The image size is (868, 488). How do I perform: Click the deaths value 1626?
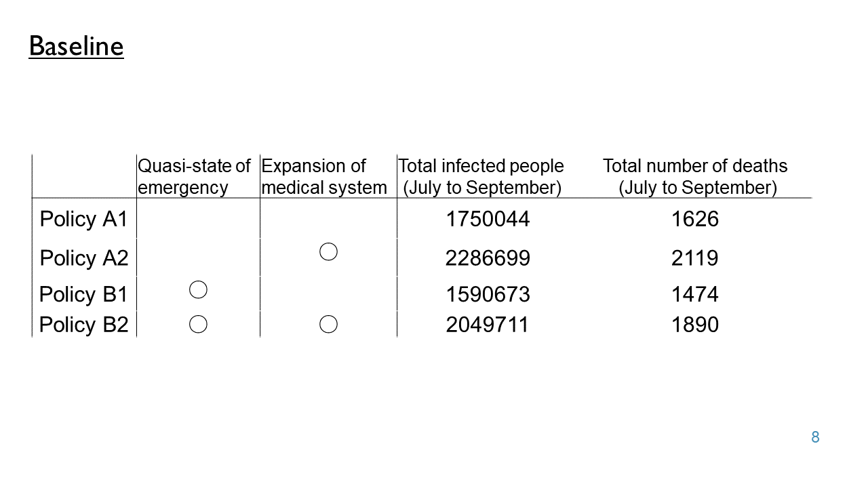pyautogui.click(x=695, y=220)
